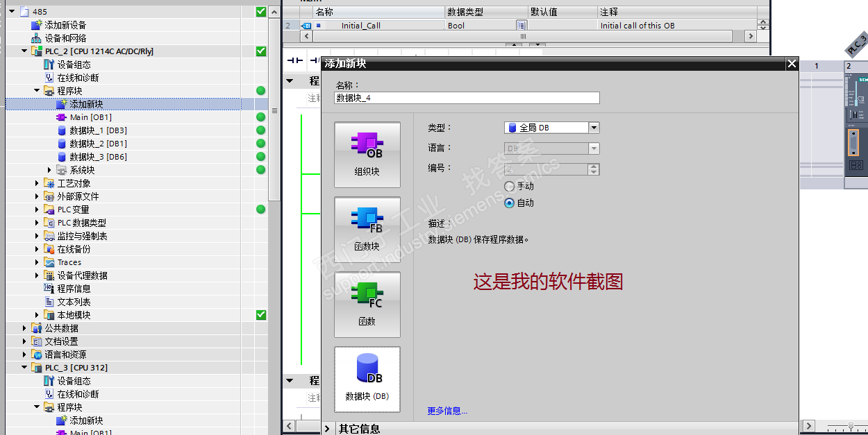Expand the 监控与强制表 folder
868x435 pixels.
click(x=37, y=236)
